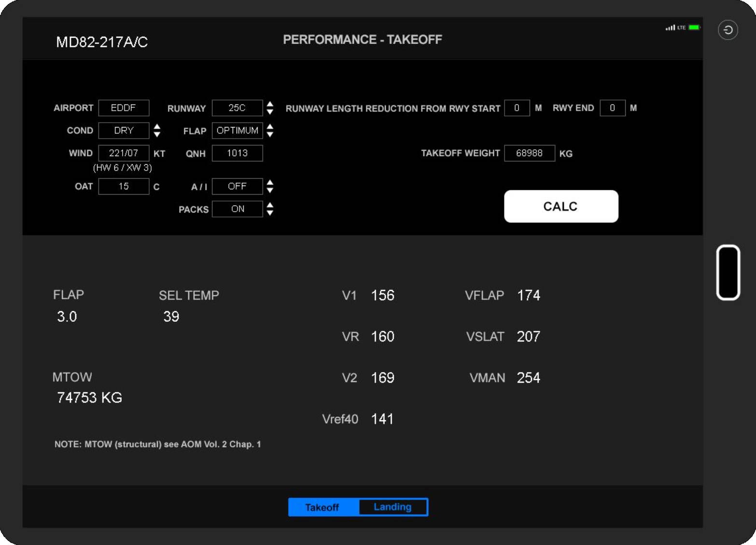Image resolution: width=756 pixels, height=545 pixels.
Task: Click PACKS down arrow
Action: 270,213
